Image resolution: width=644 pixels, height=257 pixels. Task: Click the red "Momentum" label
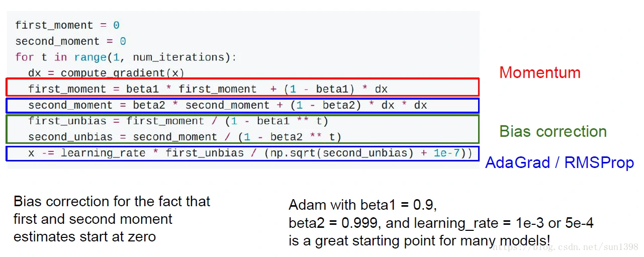539,73
